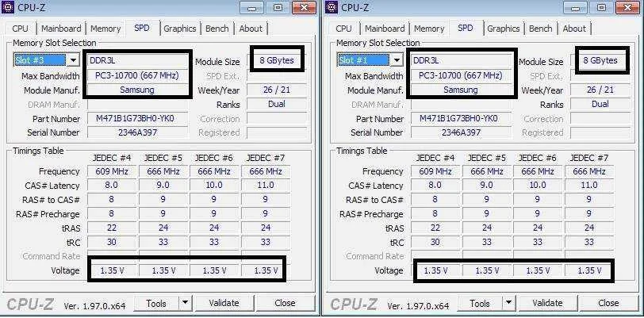Click JEDEC #4 frequency 609 MHz in left window
The height and width of the screenshot is (318, 644).
click(112, 171)
